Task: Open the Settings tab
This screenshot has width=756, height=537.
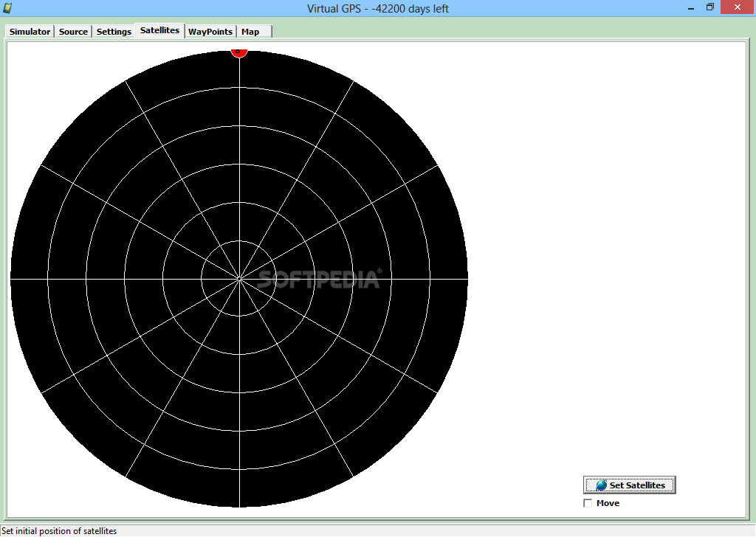Action: [x=114, y=31]
